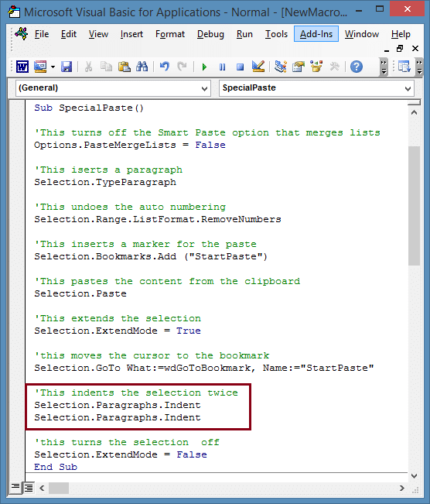The image size is (430, 504).
Task: Expand the SpecialPaste procedure dropdown
Action: click(408, 88)
